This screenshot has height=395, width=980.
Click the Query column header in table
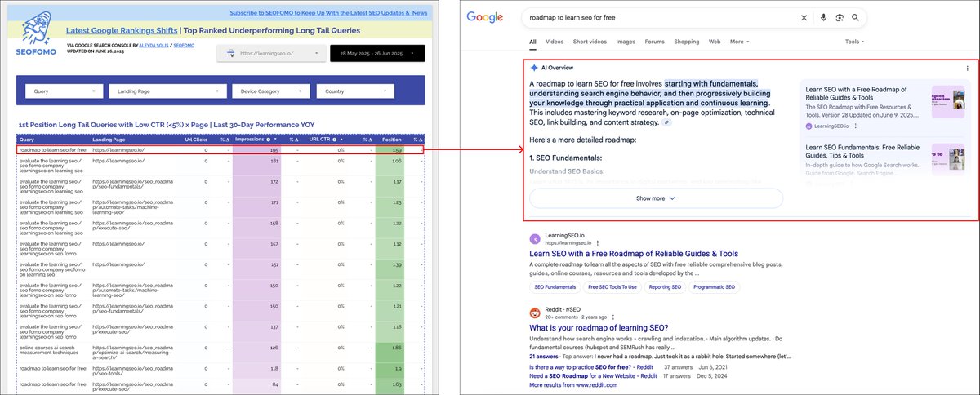(27, 140)
